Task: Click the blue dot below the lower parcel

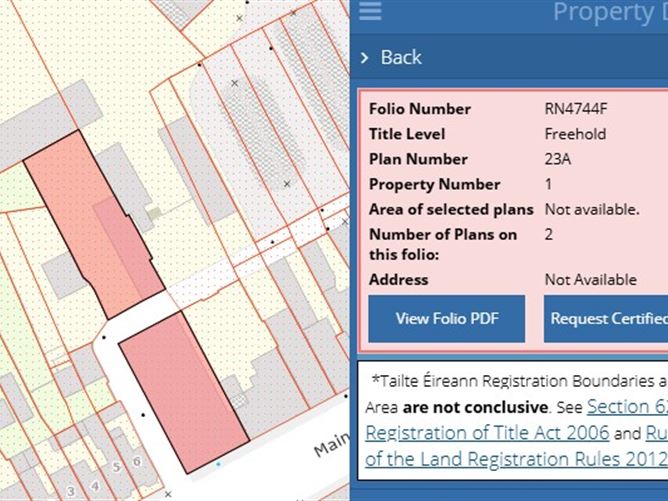Action: click(x=218, y=464)
